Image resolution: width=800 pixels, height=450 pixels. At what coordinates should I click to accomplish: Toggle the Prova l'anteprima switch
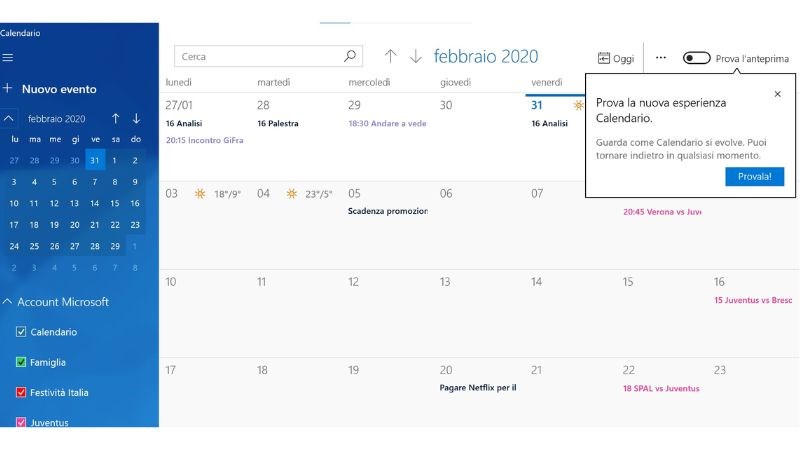pyautogui.click(x=696, y=58)
